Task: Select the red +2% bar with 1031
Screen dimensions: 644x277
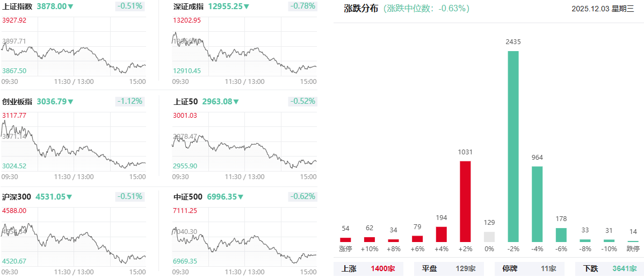Action: (465, 201)
